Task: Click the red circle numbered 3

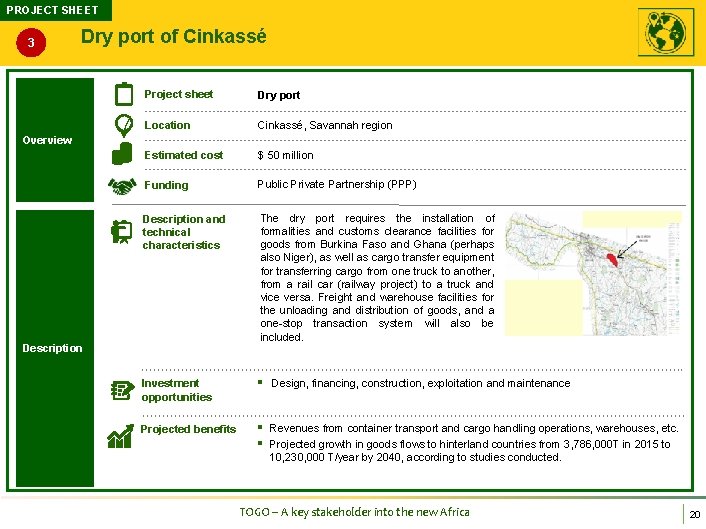Action: (31, 42)
